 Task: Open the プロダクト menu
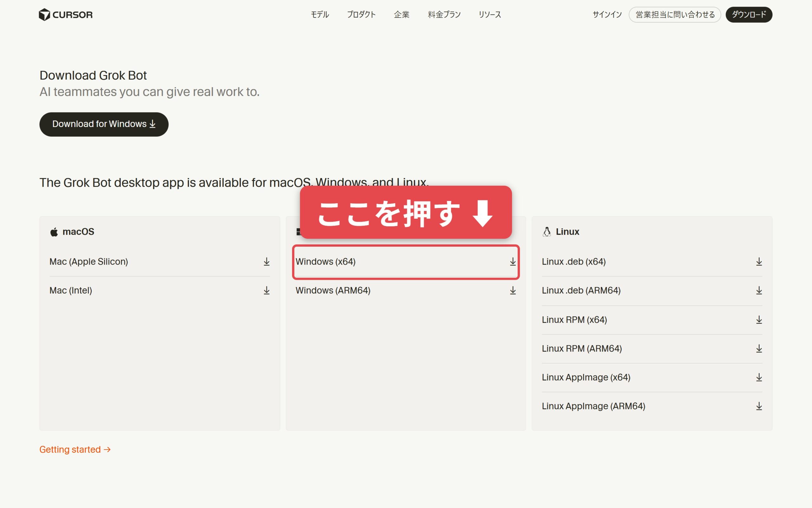click(361, 15)
